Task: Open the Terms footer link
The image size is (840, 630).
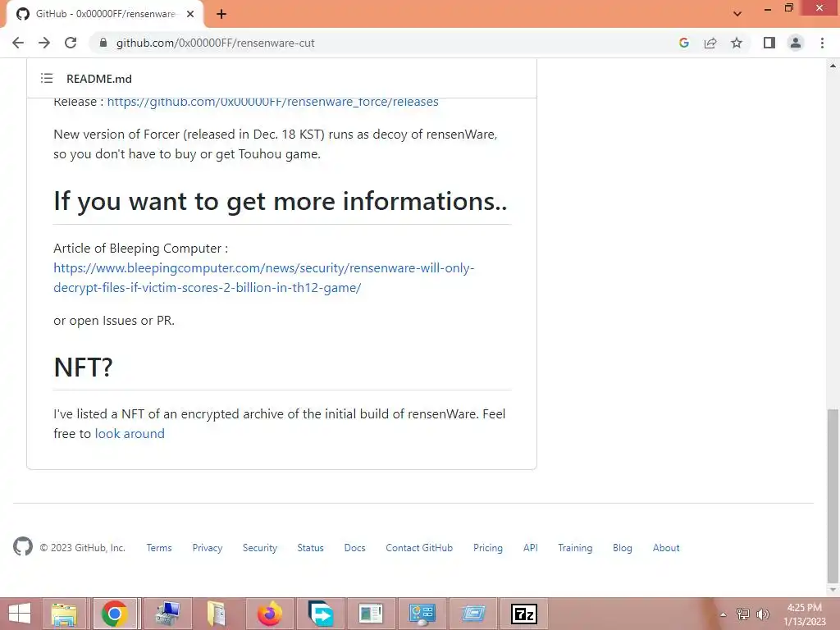Action: 159,547
